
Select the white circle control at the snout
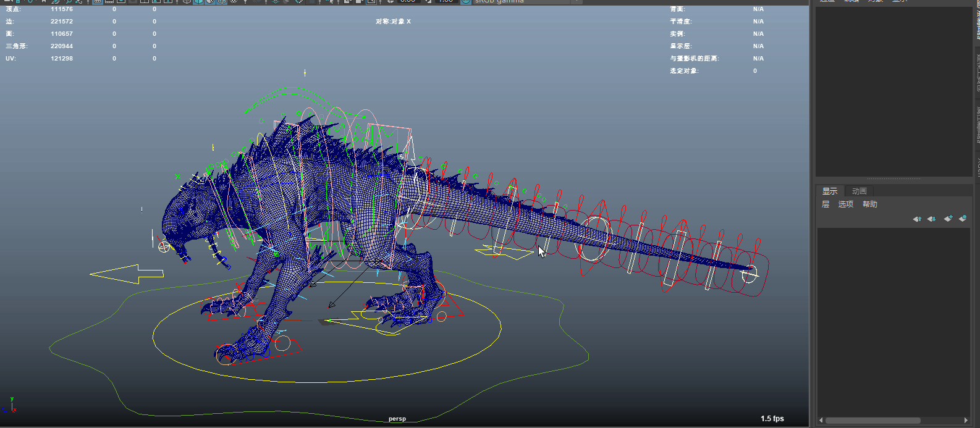pos(164,247)
